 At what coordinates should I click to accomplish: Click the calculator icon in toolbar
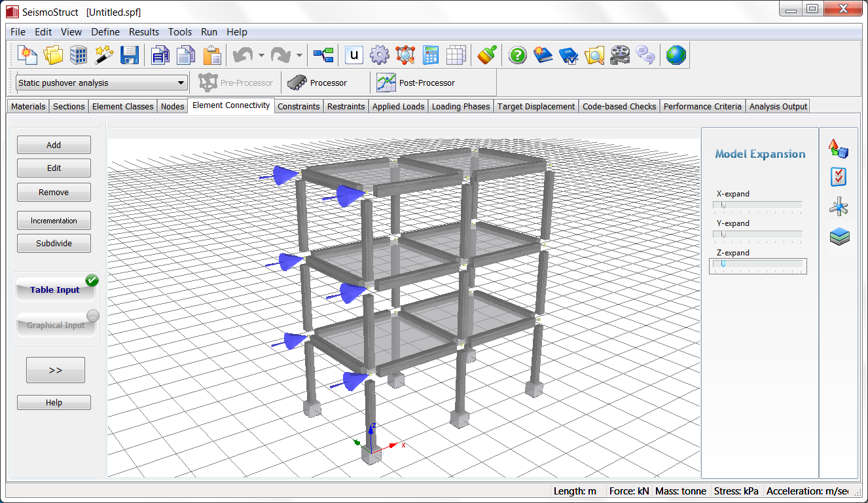tap(431, 56)
